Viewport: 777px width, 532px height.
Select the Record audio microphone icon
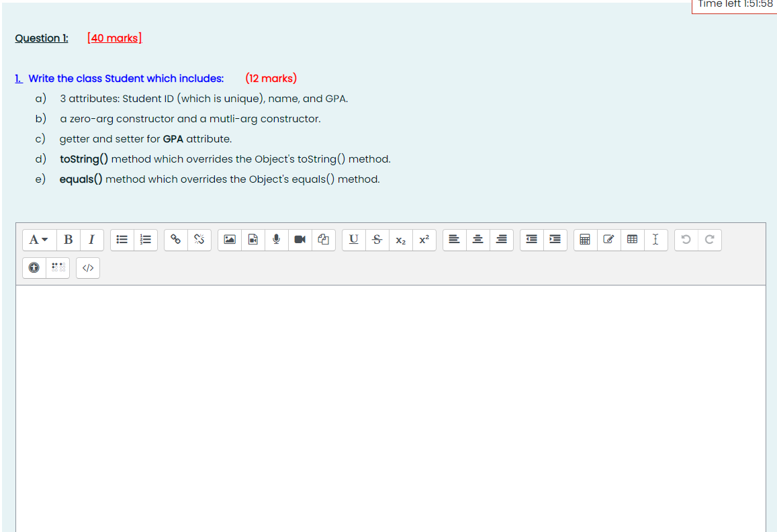tap(276, 239)
